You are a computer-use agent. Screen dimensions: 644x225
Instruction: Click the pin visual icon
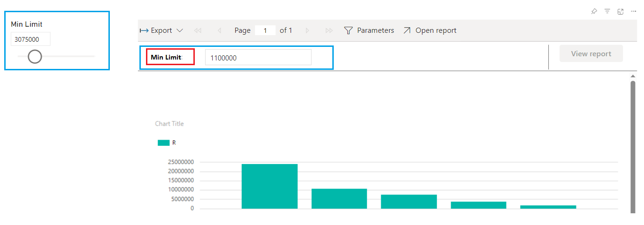pyautogui.click(x=594, y=11)
